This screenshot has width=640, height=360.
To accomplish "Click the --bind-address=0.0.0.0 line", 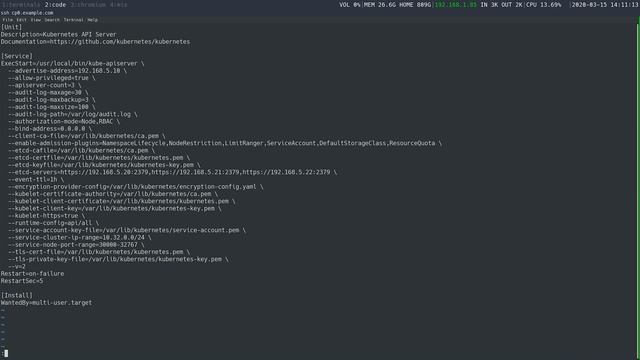I will point(50,129).
